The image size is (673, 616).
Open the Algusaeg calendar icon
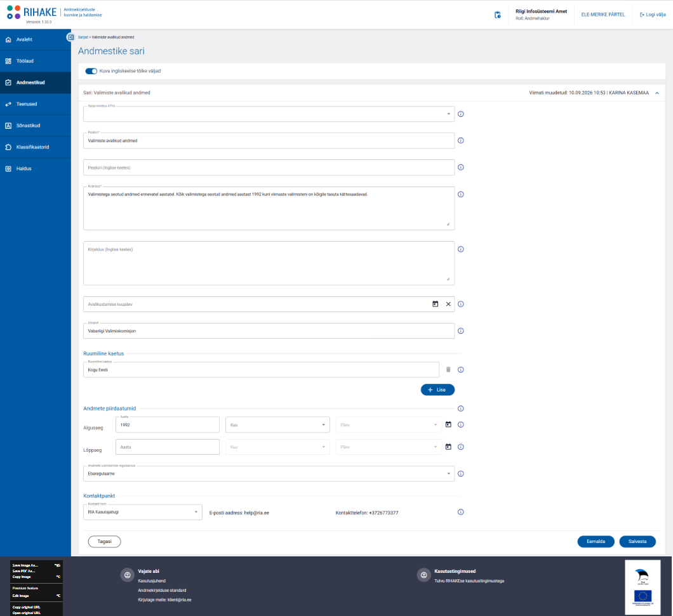[448, 424]
